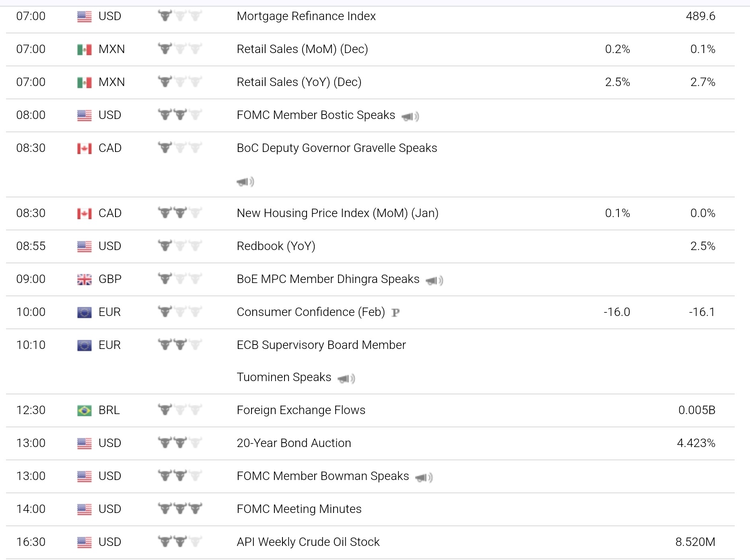
Task: Click speaker icon beside FOMC Member Bostic Speaks
Action: point(410,117)
